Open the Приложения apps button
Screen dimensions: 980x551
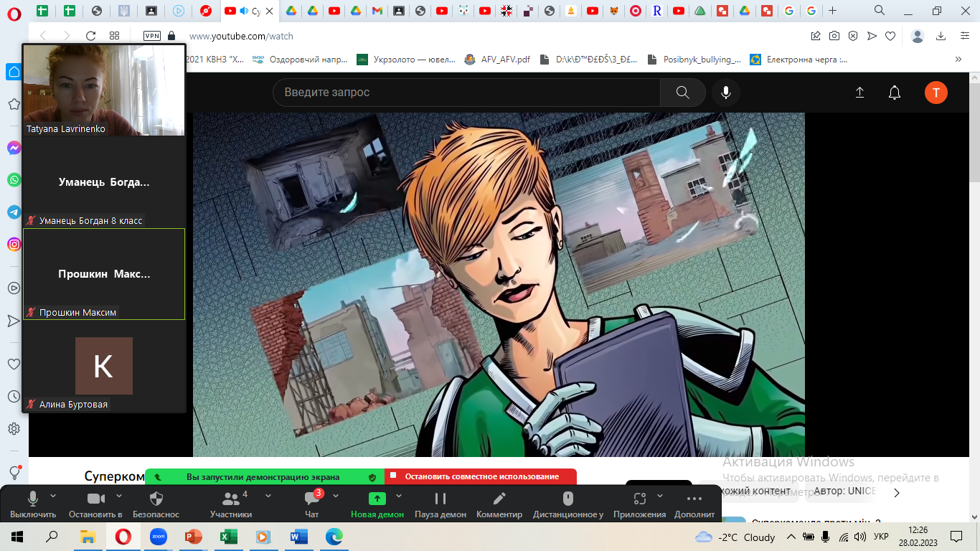pos(640,505)
